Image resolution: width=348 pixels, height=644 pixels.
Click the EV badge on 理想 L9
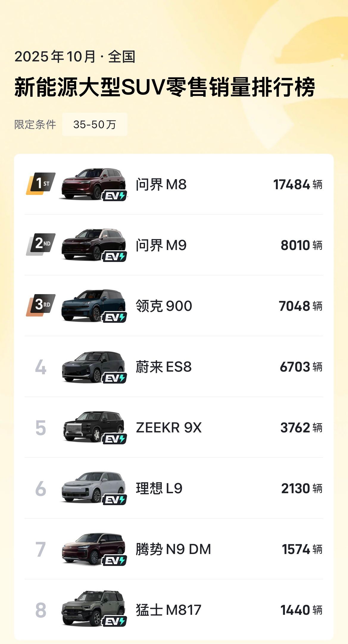click(115, 500)
